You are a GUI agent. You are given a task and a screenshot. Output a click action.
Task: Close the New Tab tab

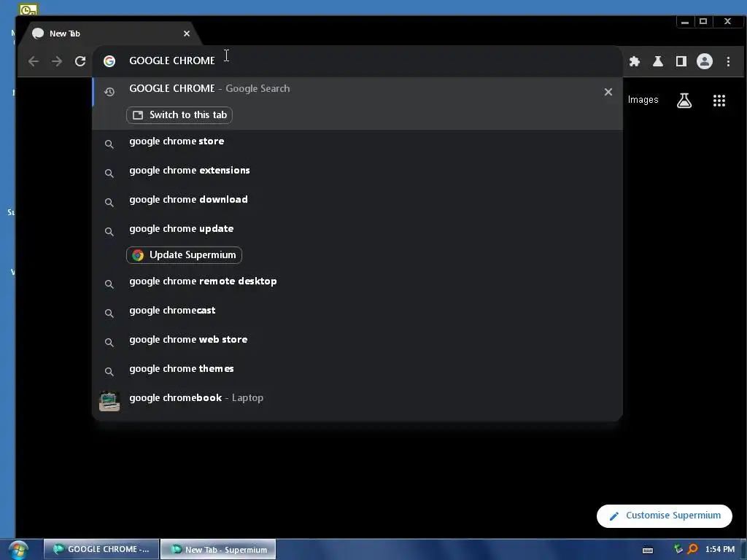[x=187, y=34]
